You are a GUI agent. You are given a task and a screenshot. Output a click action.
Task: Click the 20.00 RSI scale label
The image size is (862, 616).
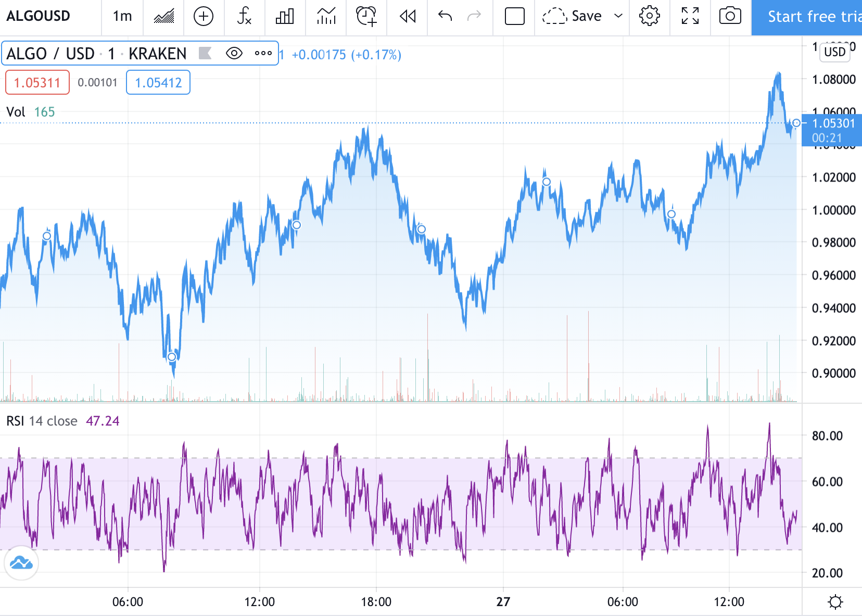pyautogui.click(x=827, y=573)
